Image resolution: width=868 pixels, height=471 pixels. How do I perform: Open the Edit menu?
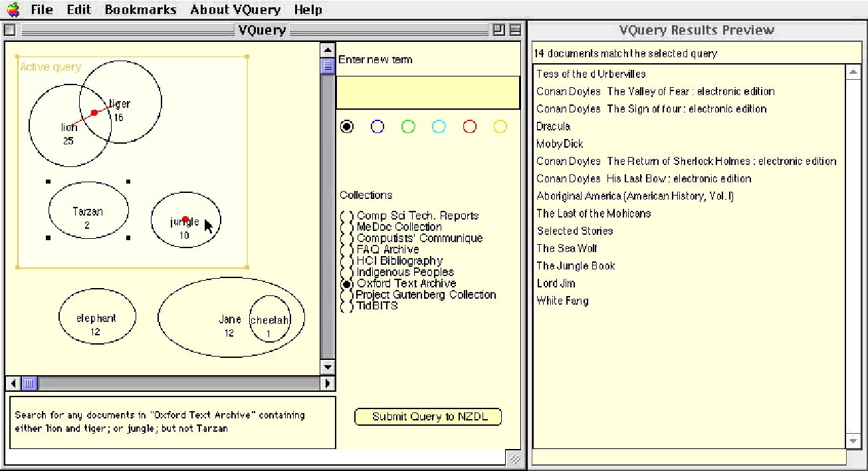click(79, 10)
